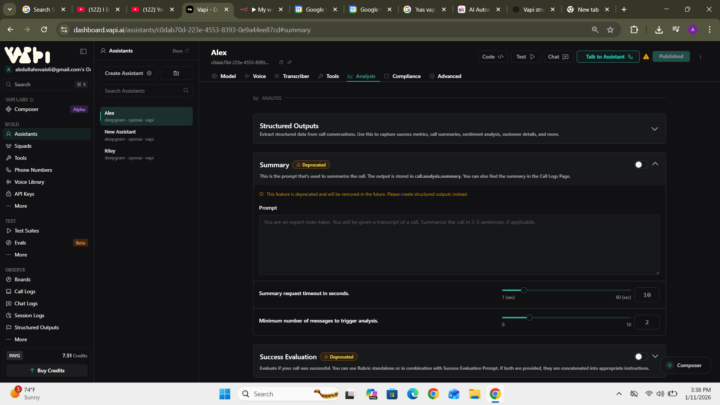Toggle the Summary switch
This screenshot has height=405, width=720.
click(640, 165)
